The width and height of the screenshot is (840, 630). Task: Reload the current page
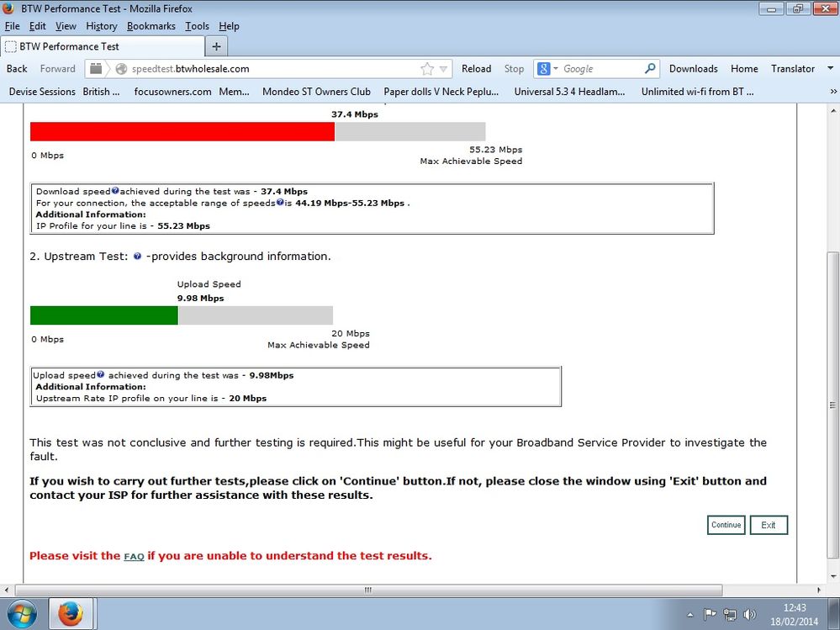point(476,69)
